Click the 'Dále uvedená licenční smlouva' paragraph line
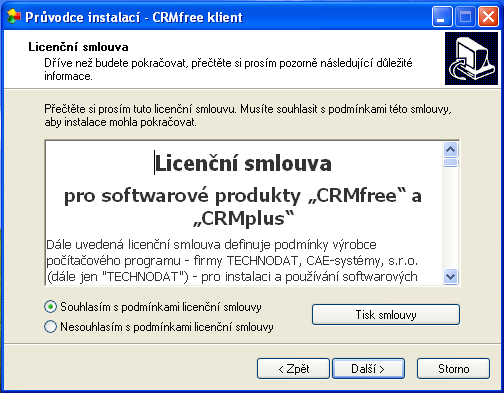This screenshot has height=393, width=504. 211,245
